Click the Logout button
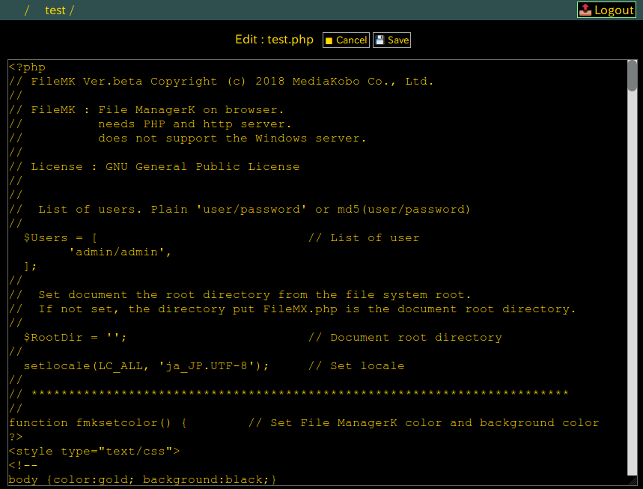The height and width of the screenshot is (489, 643). pos(607,10)
